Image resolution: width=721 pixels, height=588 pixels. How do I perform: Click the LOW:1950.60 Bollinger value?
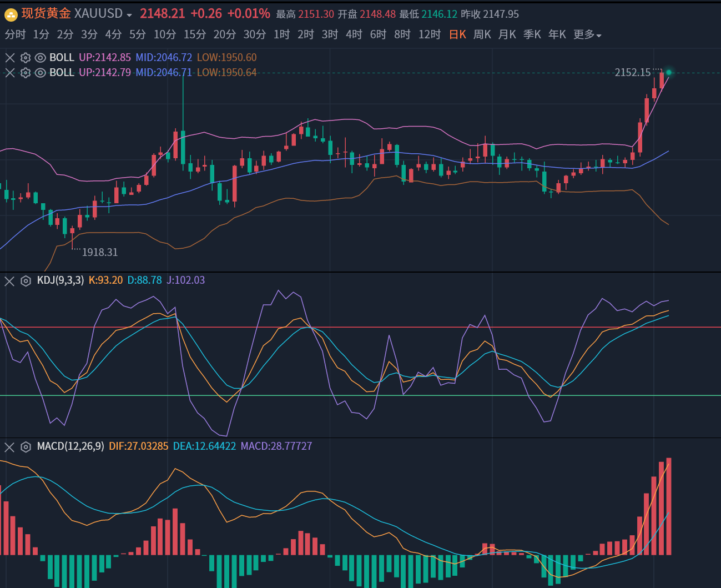pos(226,58)
